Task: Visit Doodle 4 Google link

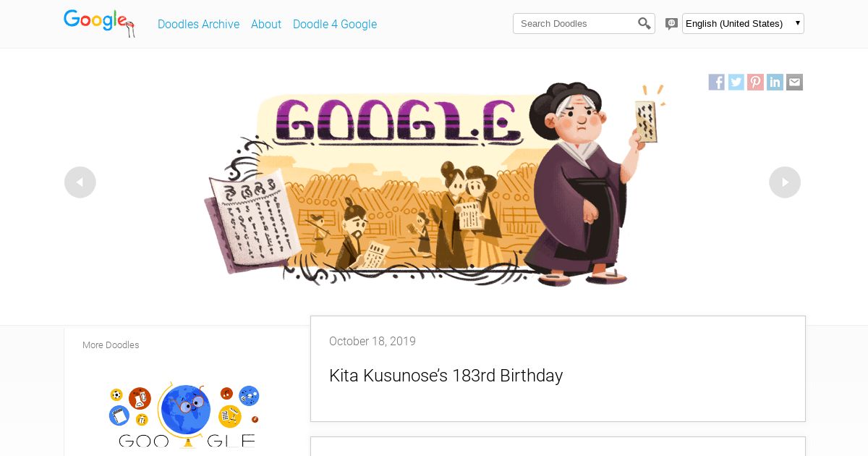Action: pos(335,24)
